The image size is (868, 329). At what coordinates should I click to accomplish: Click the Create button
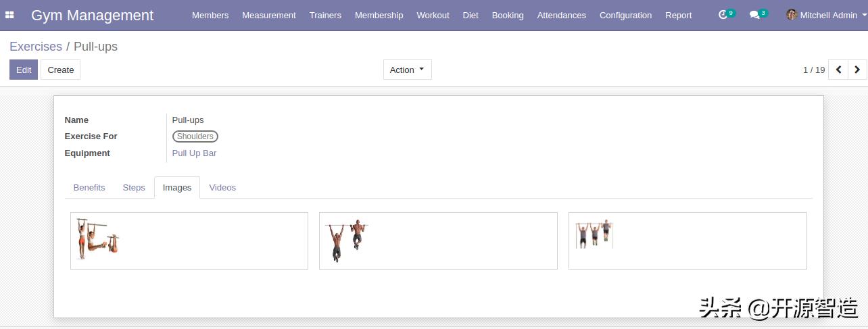coord(60,70)
